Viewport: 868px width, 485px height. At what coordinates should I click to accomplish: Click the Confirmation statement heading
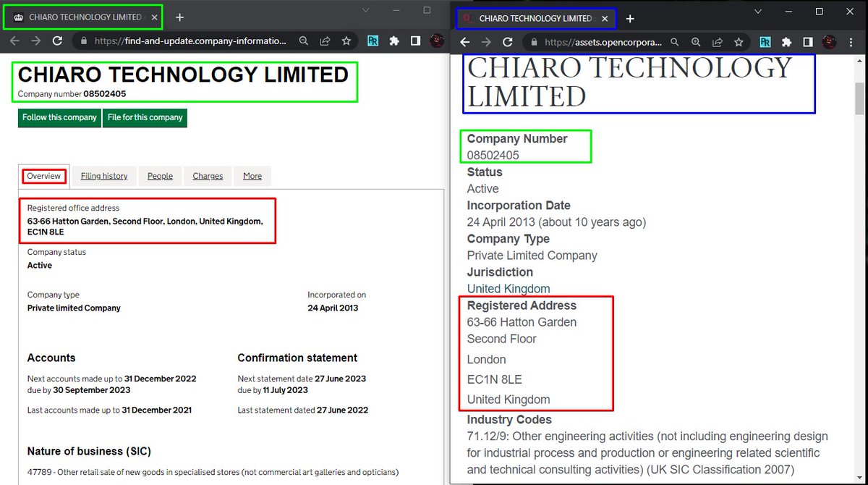click(x=297, y=358)
